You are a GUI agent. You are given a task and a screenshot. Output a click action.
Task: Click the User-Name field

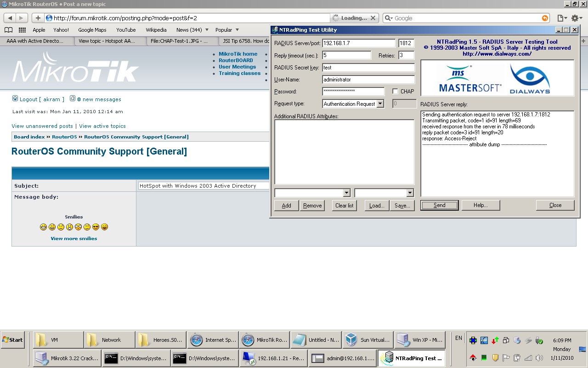(368, 80)
